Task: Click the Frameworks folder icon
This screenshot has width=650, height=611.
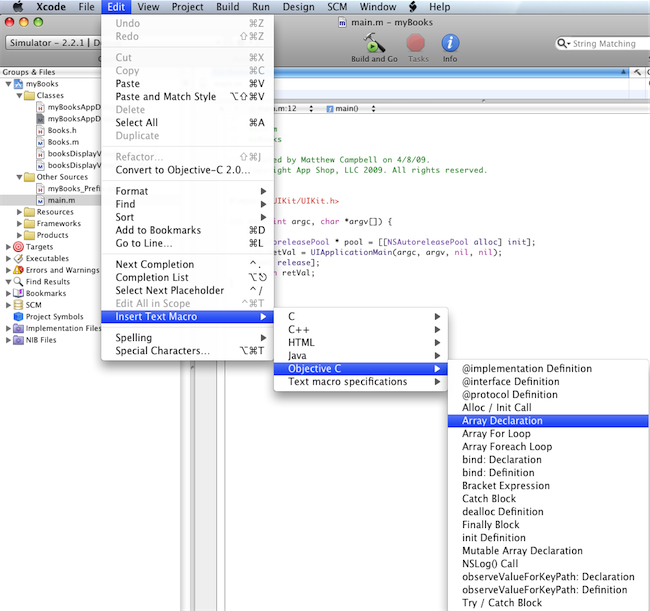Action: point(29,223)
